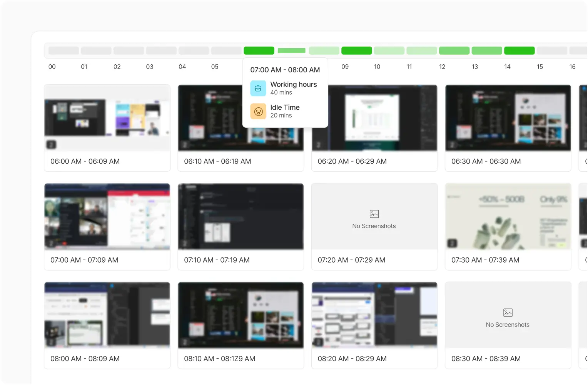Click the image icon in the 07:20 AM card
The height and width of the screenshot is (385, 588).
[x=374, y=214]
